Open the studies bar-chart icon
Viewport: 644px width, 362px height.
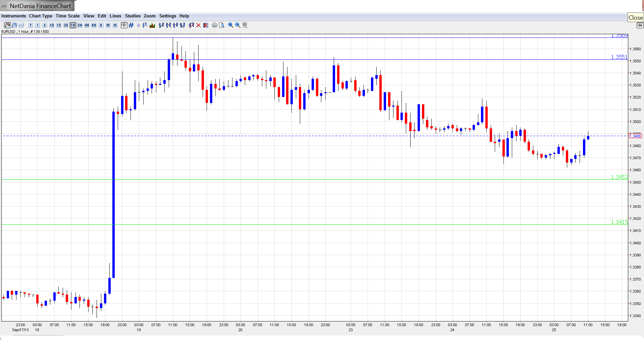[152, 25]
